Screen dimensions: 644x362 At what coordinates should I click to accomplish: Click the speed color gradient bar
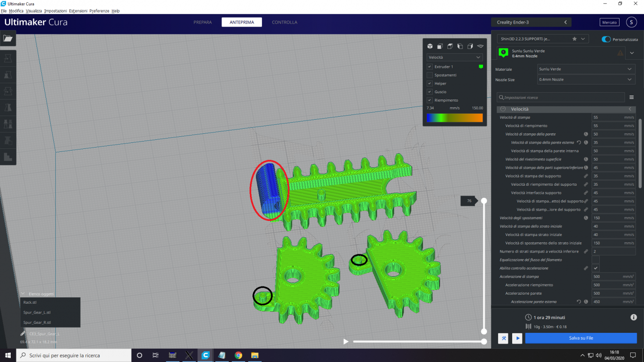(455, 118)
